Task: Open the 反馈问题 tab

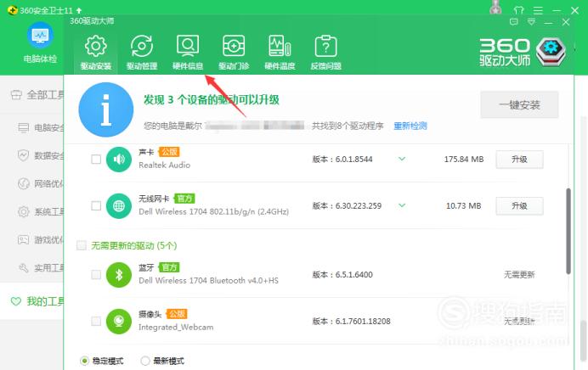Action: pos(325,53)
